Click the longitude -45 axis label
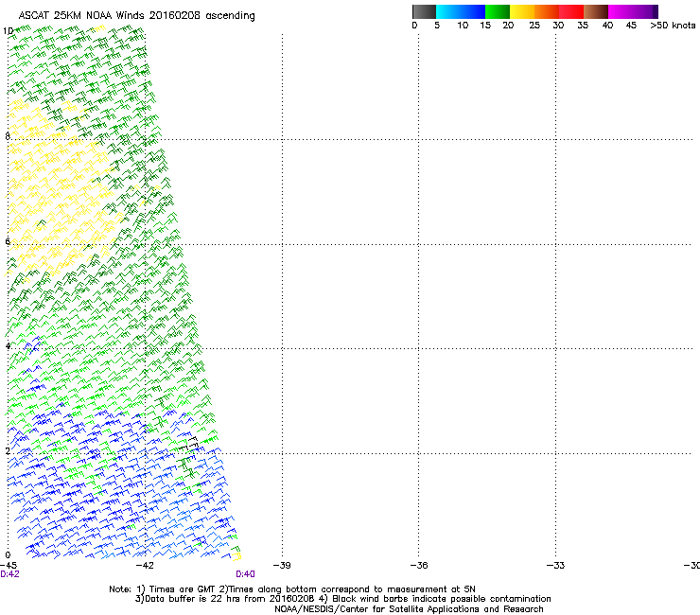 (x=9, y=566)
